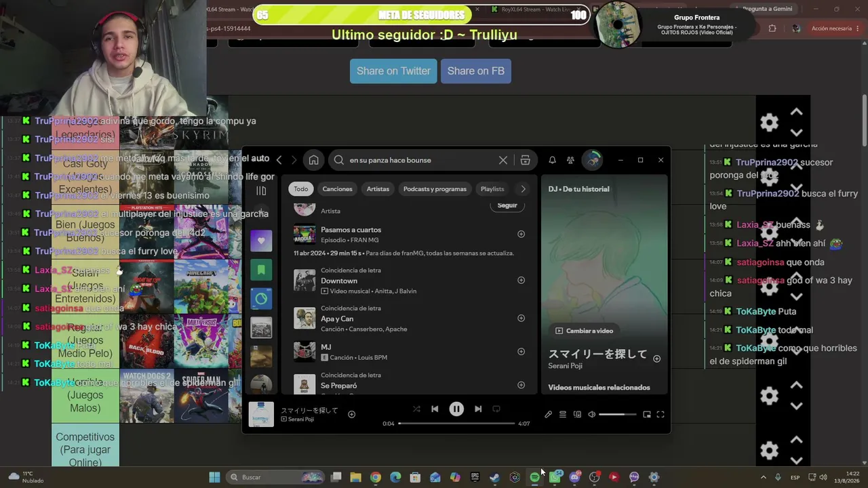Open the Downtown search result
Viewport: 868px width, 488px height.
(410, 281)
